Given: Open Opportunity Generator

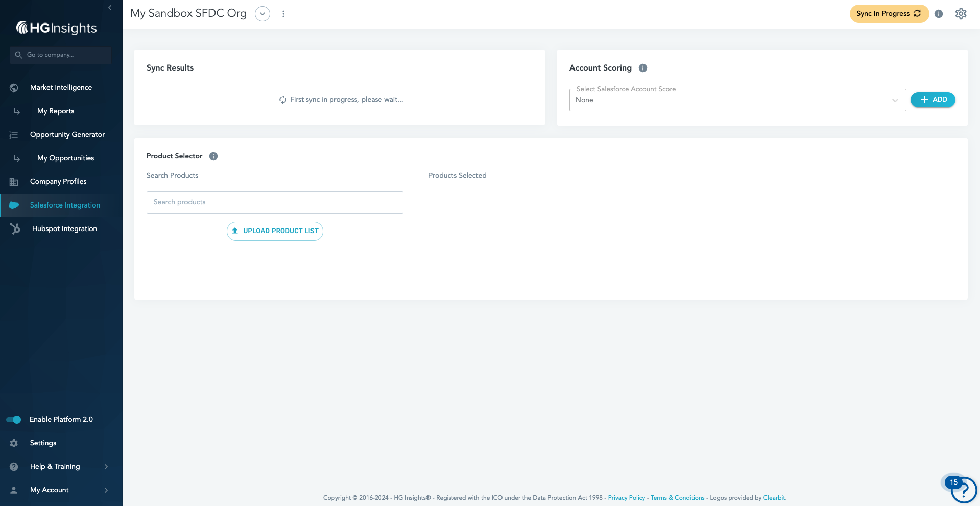Looking at the screenshot, I should point(67,134).
